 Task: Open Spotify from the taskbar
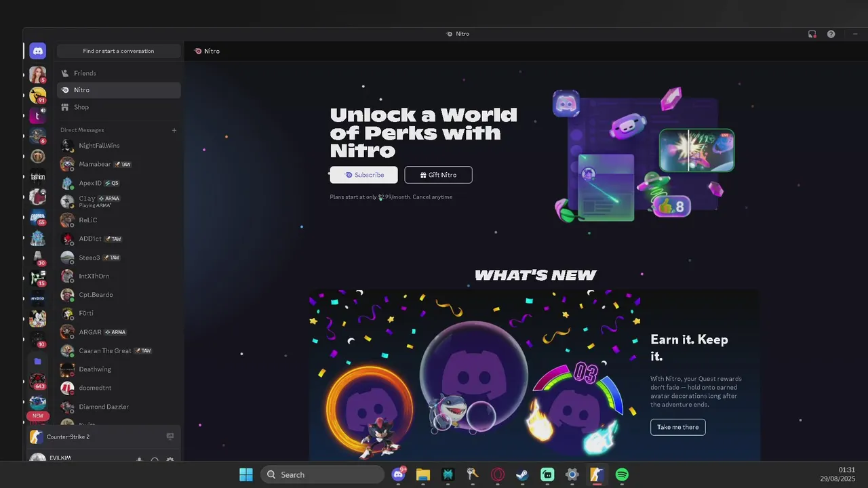click(622, 474)
